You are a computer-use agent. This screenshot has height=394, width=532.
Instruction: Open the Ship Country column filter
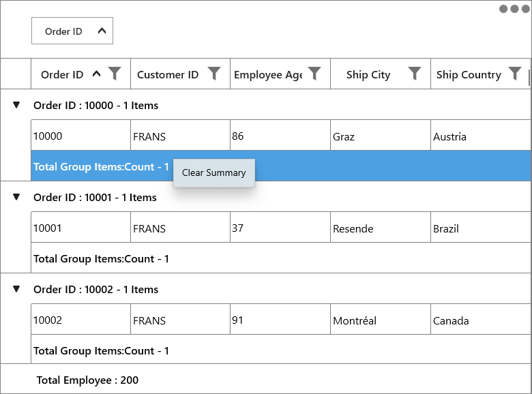point(515,73)
